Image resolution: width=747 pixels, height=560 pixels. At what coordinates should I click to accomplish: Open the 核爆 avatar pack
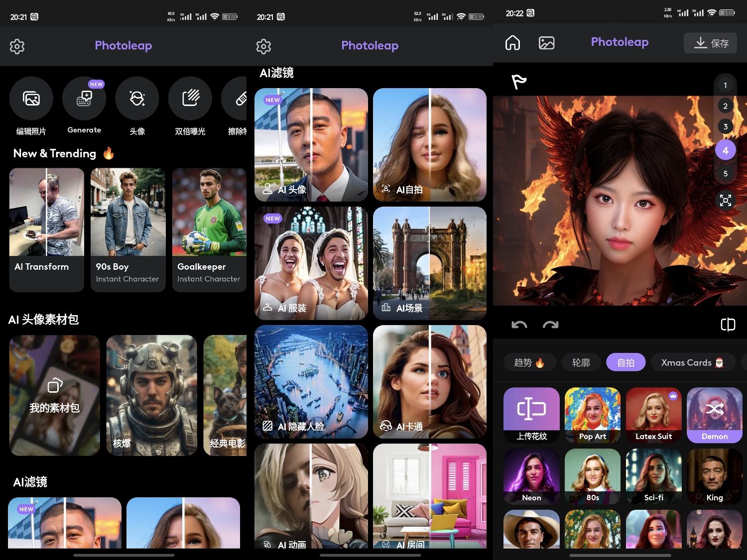[152, 396]
